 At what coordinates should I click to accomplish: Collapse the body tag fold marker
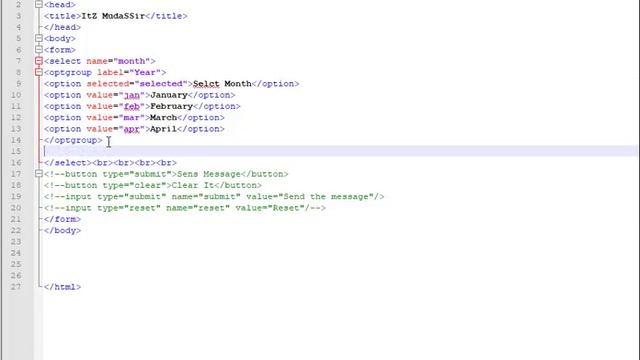click(x=39, y=38)
